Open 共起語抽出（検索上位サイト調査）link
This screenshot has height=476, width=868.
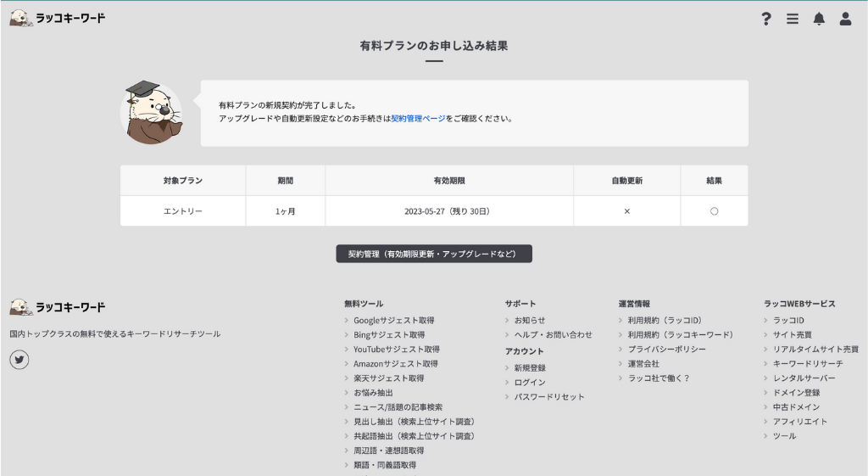click(x=414, y=436)
